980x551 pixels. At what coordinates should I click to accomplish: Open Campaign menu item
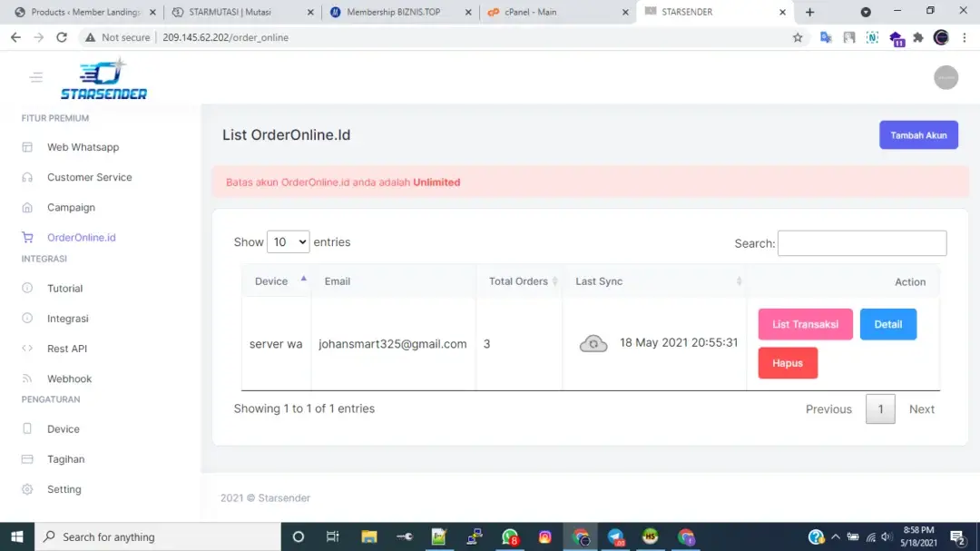coord(72,207)
